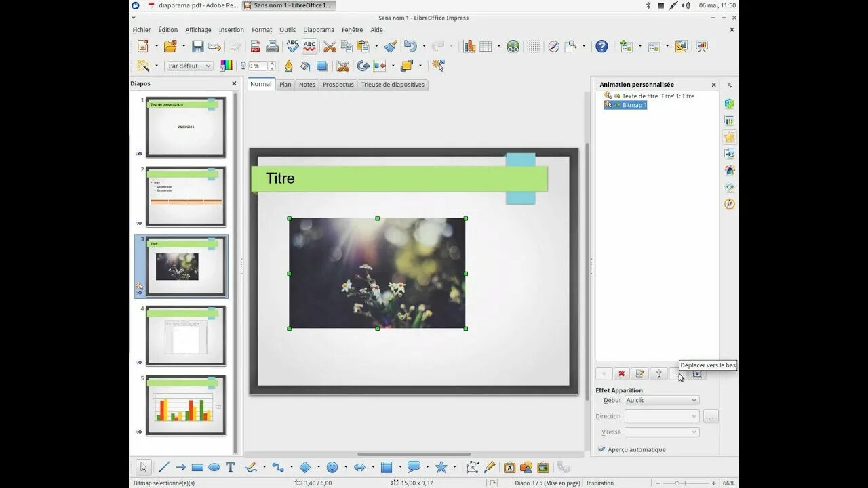Screen dimensions: 868x488
Task: Switch to diaporama.pdf Adobe Reader taskbar window
Action: [x=193, y=5]
